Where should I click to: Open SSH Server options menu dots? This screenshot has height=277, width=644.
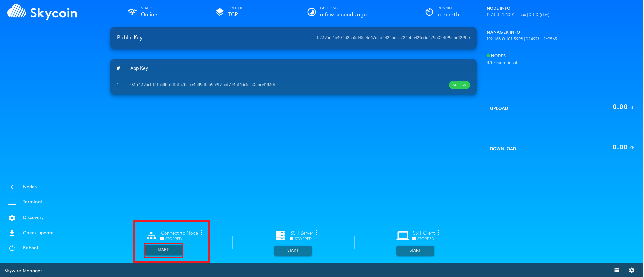(317, 233)
